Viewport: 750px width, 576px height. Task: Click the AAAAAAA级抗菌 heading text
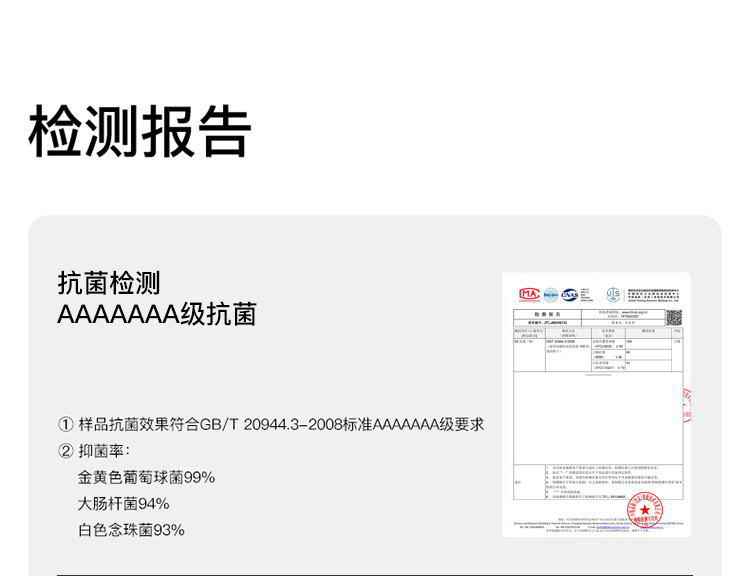(x=157, y=315)
